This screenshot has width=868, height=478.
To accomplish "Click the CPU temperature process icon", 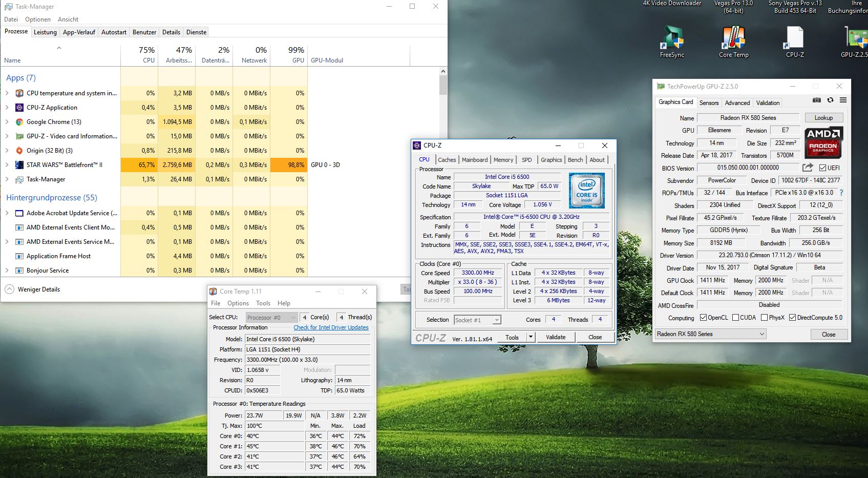I will tap(19, 93).
